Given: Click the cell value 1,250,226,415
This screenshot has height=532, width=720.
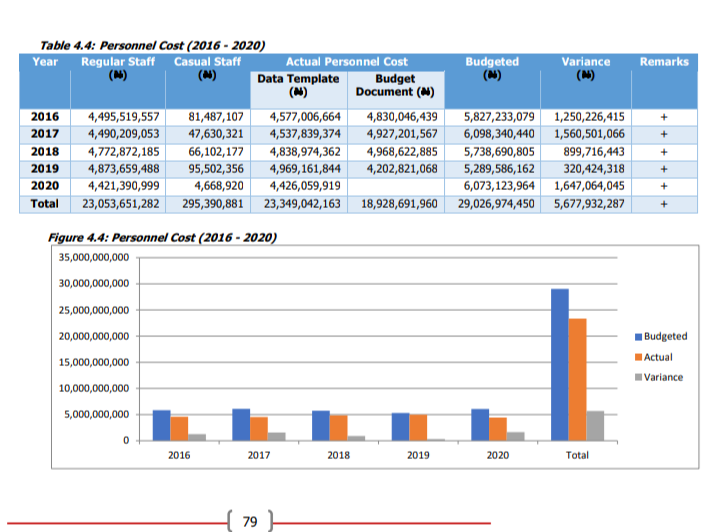Looking at the screenshot, I should coord(589,117).
